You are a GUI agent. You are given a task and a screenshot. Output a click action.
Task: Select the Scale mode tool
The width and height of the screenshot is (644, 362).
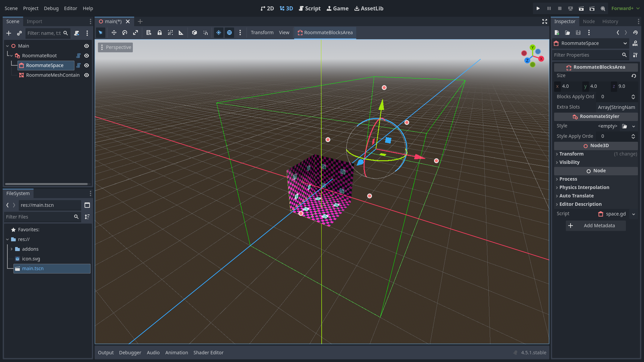point(136,33)
